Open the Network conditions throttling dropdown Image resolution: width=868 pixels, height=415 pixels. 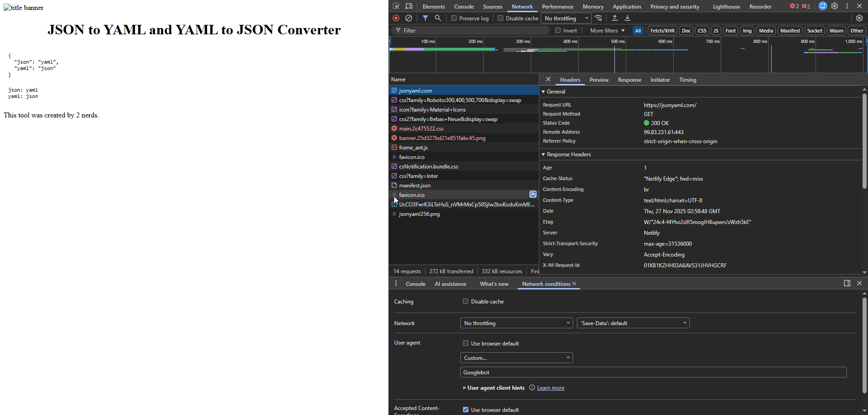tap(517, 323)
